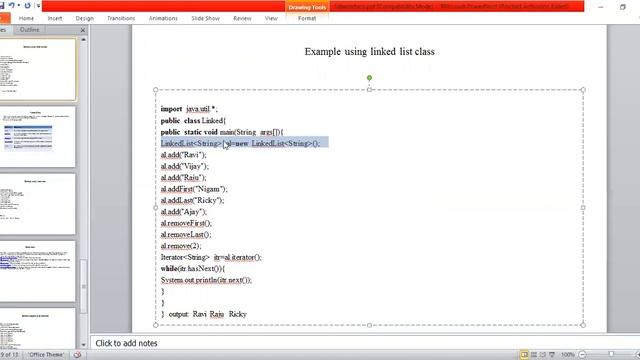This screenshot has width=640, height=360.
Task: Open the Insert ribbon tab
Action: click(55, 18)
